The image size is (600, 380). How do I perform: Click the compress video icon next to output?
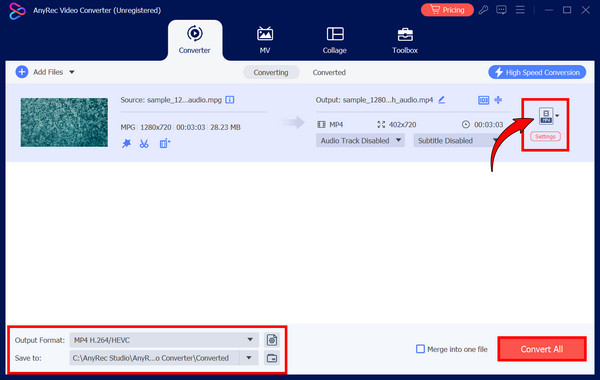pyautogui.click(x=483, y=100)
